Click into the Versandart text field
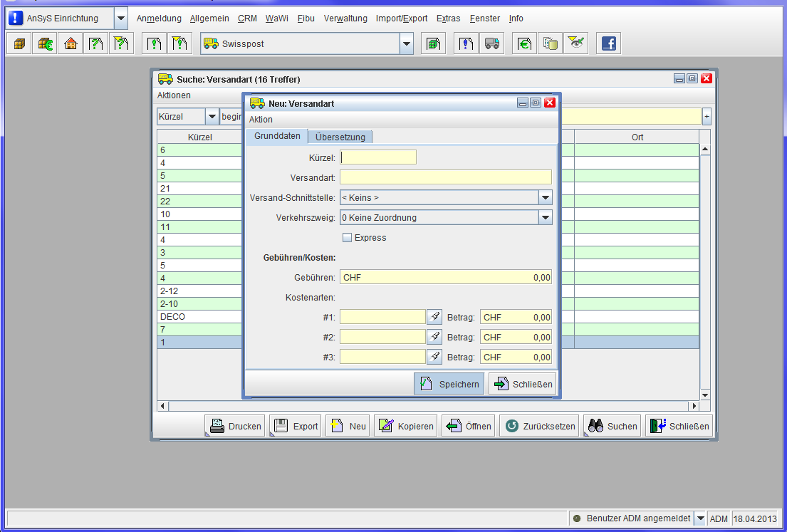 point(445,177)
